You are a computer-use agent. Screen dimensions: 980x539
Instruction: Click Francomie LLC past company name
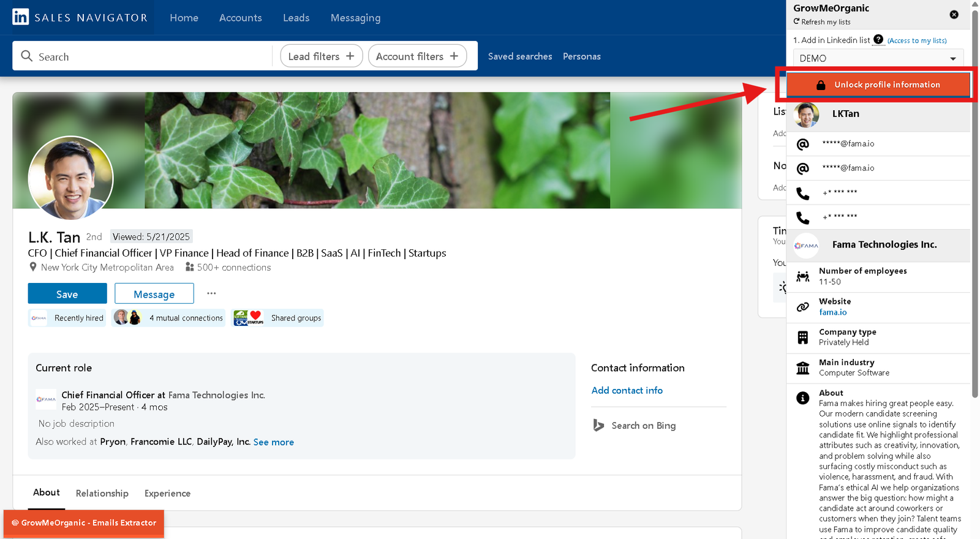click(161, 442)
